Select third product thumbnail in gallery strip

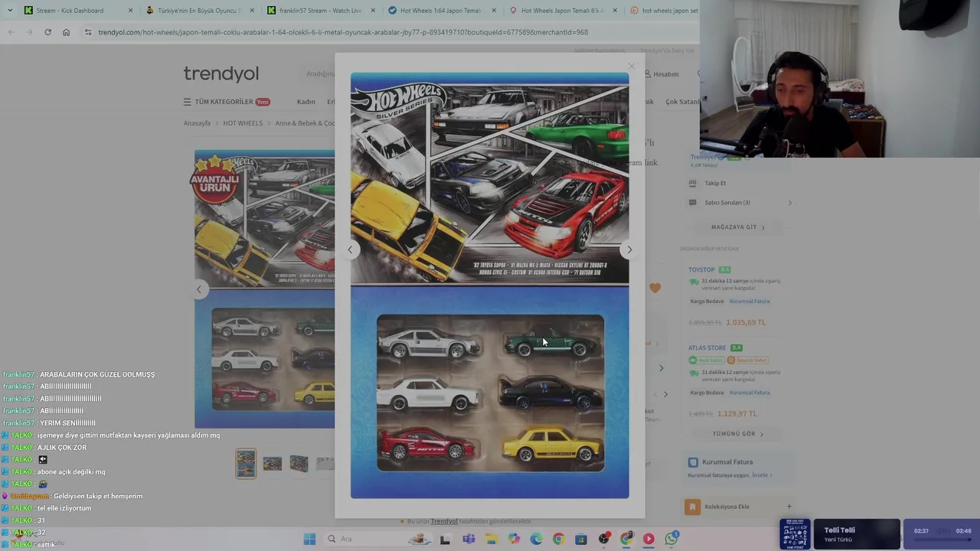click(299, 464)
